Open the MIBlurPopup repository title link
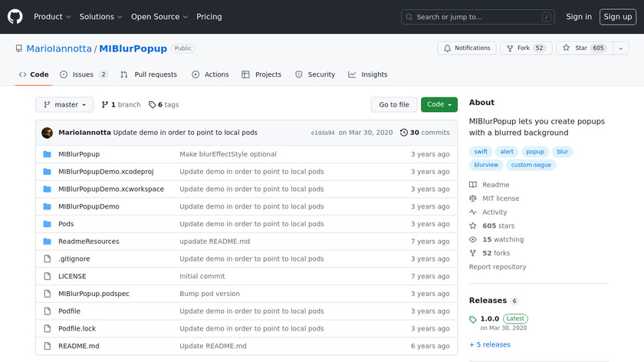This screenshot has width=644, height=362. click(x=133, y=48)
